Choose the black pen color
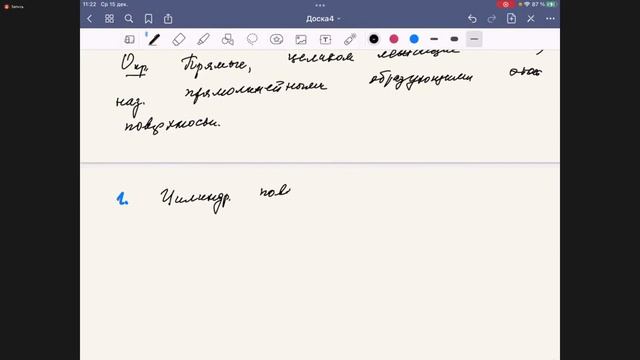640x360 pixels. click(x=373, y=39)
